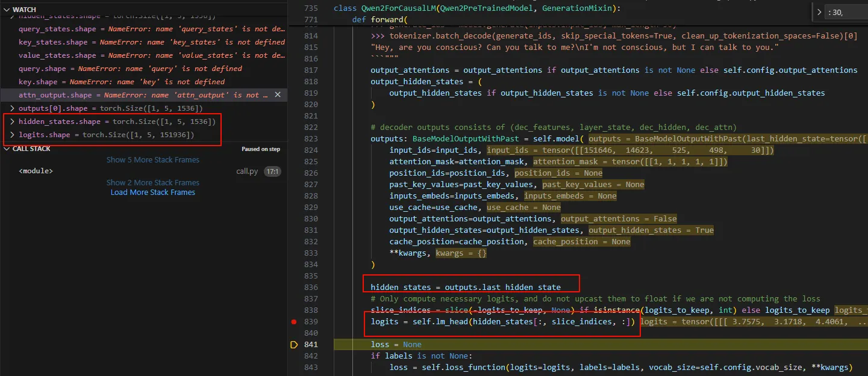Viewport: 868px width, 376px height.
Task: Click 'loss = self.loss_function(' code line
Action: point(620,368)
